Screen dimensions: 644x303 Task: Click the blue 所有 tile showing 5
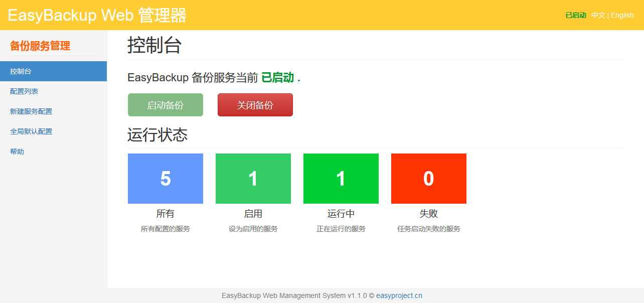pyautogui.click(x=166, y=179)
